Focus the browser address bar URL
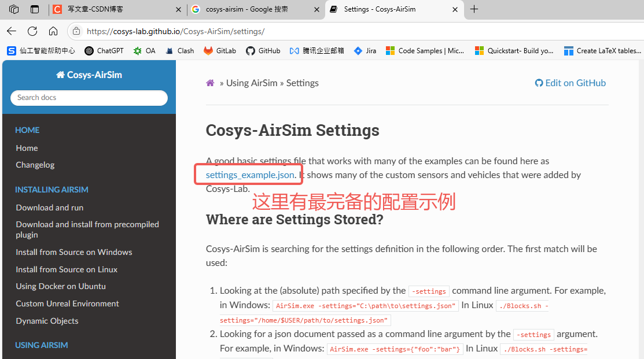This screenshot has height=359, width=644. (176, 31)
